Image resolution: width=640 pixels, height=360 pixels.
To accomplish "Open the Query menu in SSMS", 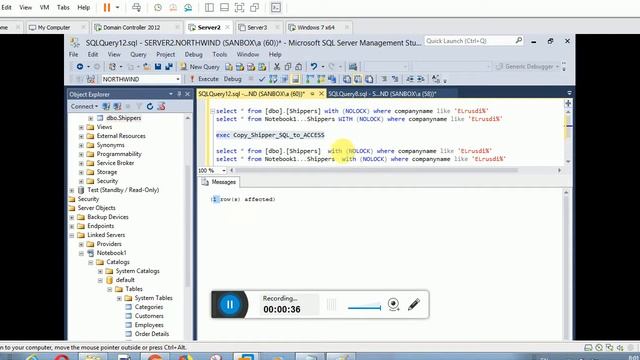I will tap(138, 54).
